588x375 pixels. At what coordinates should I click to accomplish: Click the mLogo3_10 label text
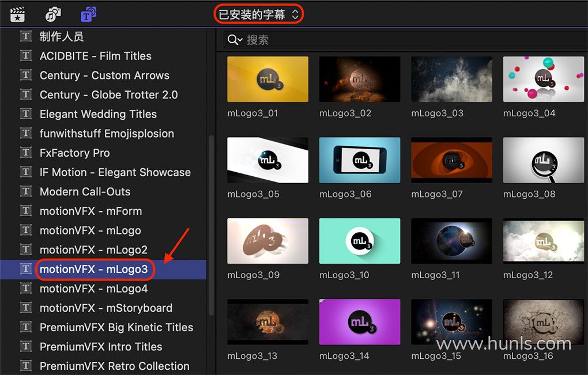coord(344,275)
